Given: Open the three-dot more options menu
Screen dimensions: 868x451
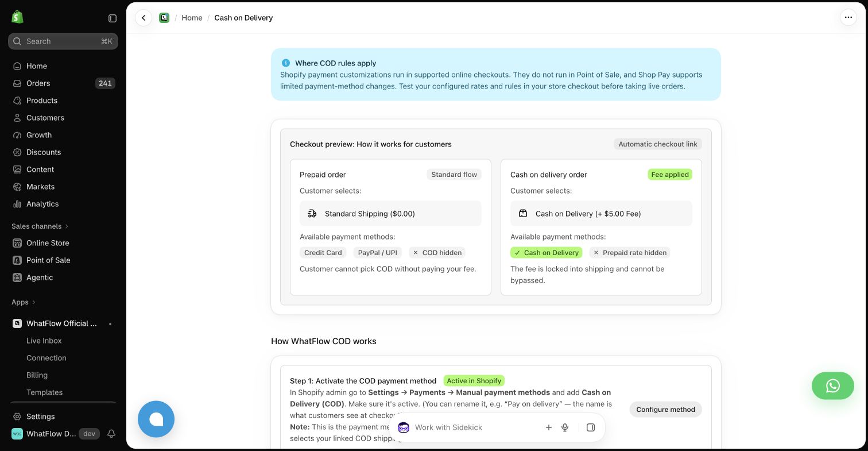Looking at the screenshot, I should click(x=848, y=18).
